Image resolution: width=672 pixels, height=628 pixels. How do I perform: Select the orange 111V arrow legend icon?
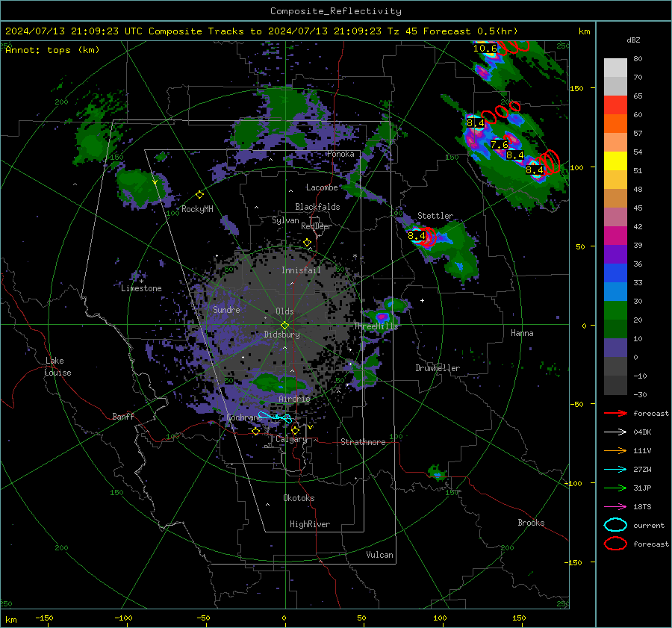click(615, 450)
